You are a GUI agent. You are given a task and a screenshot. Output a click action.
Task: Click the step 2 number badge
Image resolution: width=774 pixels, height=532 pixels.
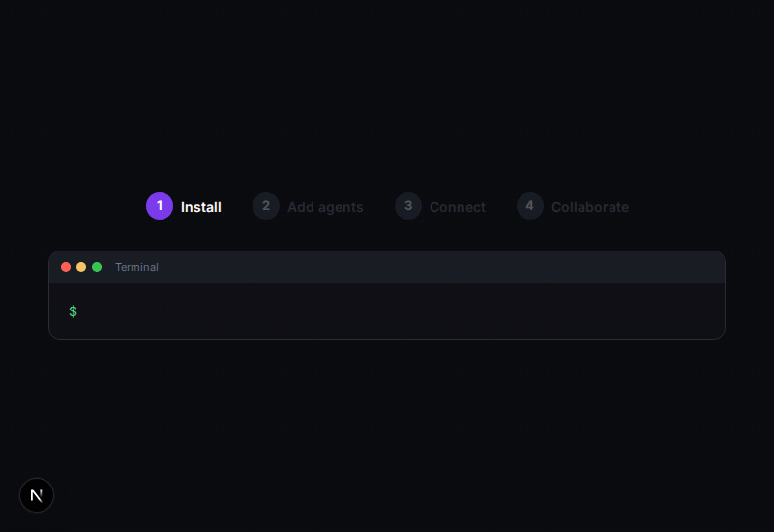266,206
